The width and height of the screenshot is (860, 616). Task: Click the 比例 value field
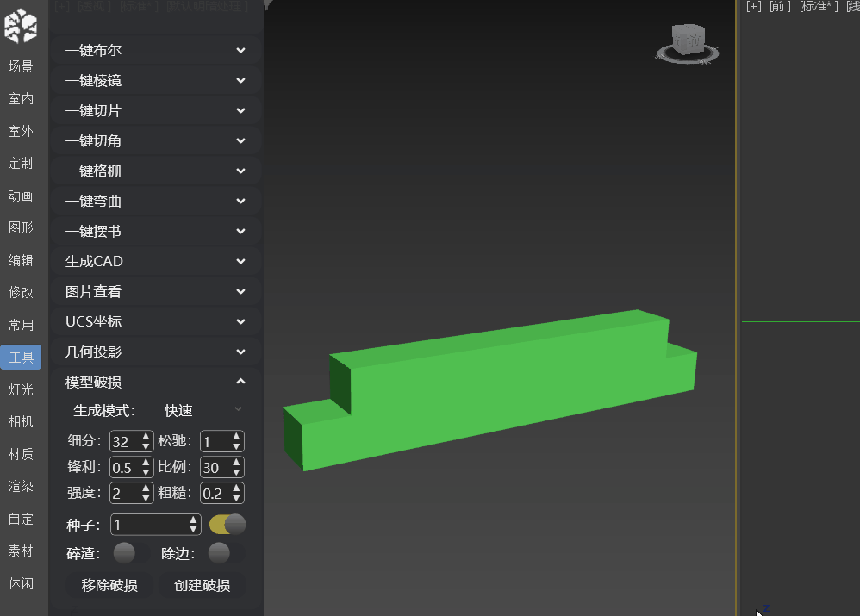(215, 467)
